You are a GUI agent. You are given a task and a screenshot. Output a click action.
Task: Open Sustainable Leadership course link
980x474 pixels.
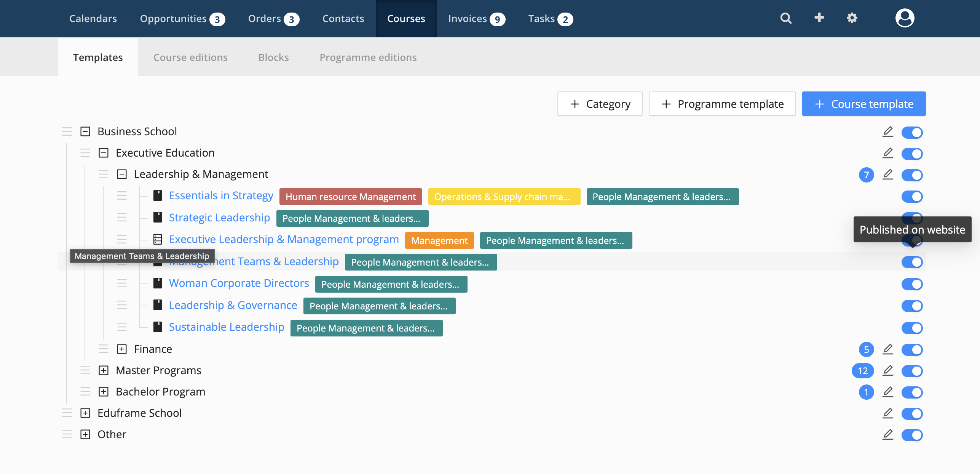227,327
